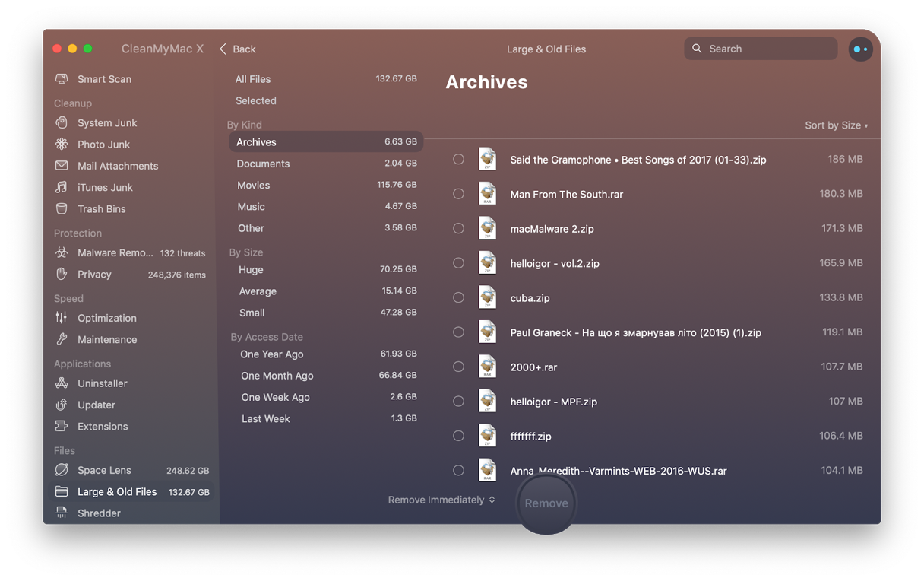The height and width of the screenshot is (578, 924).
Task: Tick the Man From The South.rar checkbox
Action: click(x=458, y=194)
